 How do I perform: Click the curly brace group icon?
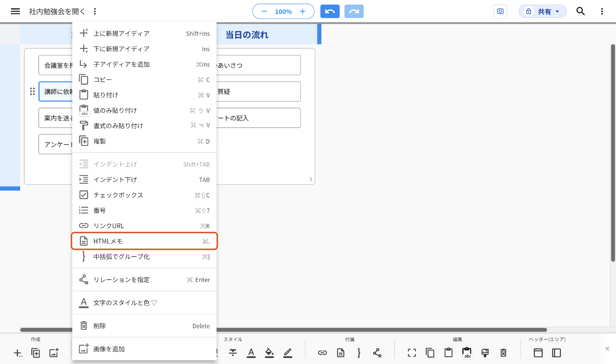359,353
